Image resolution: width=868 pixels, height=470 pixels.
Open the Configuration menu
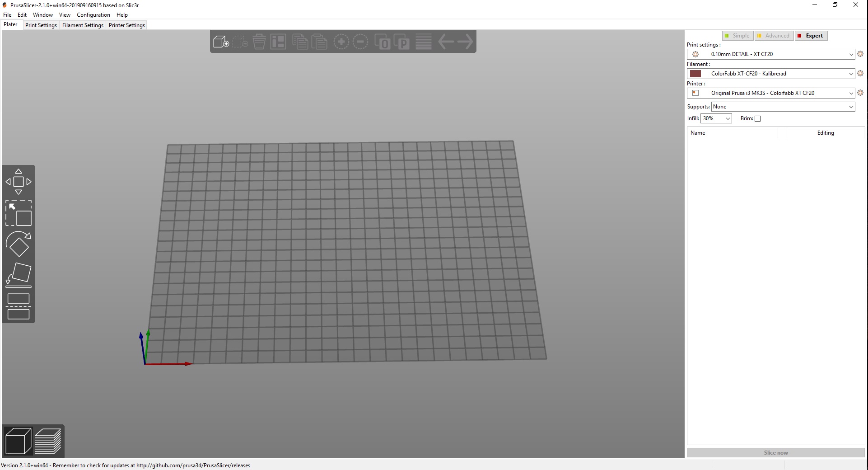[93, 15]
